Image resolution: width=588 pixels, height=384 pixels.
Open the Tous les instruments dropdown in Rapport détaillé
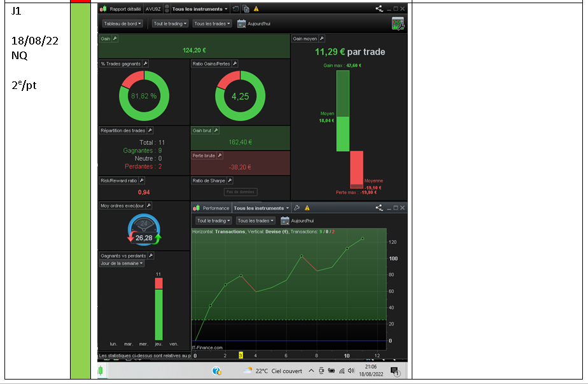(x=200, y=9)
